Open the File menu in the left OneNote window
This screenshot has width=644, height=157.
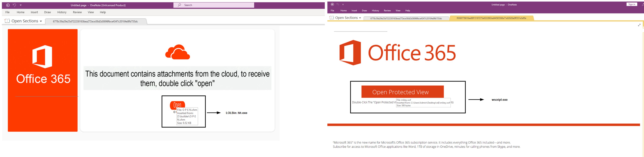pos(8,12)
